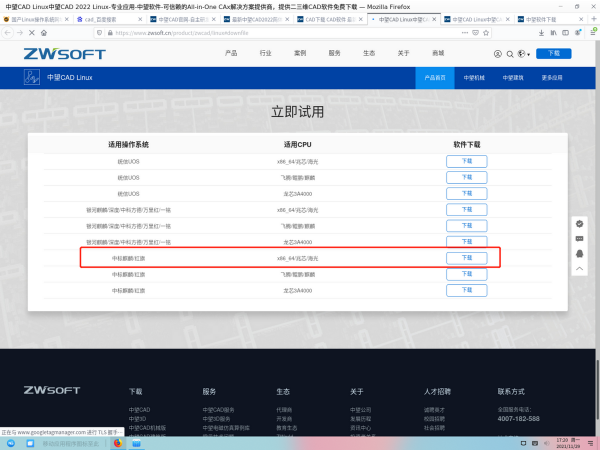Open the page actions three-dot menu
This screenshot has width=600, height=450.
pos(465,33)
